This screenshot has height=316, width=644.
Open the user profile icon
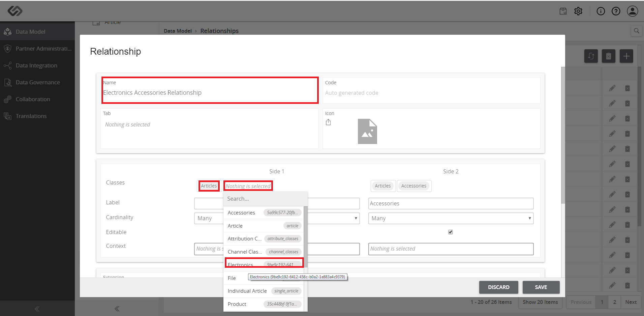[633, 11]
